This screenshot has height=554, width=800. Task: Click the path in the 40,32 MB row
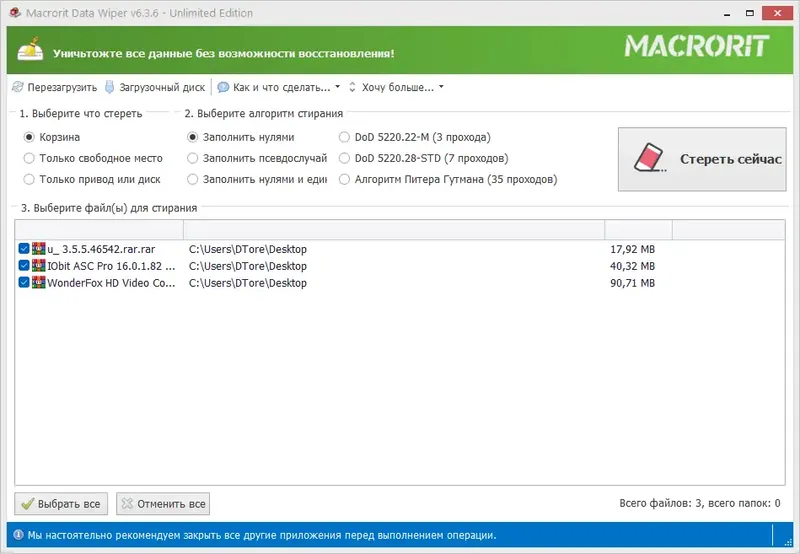pyautogui.click(x=248, y=266)
